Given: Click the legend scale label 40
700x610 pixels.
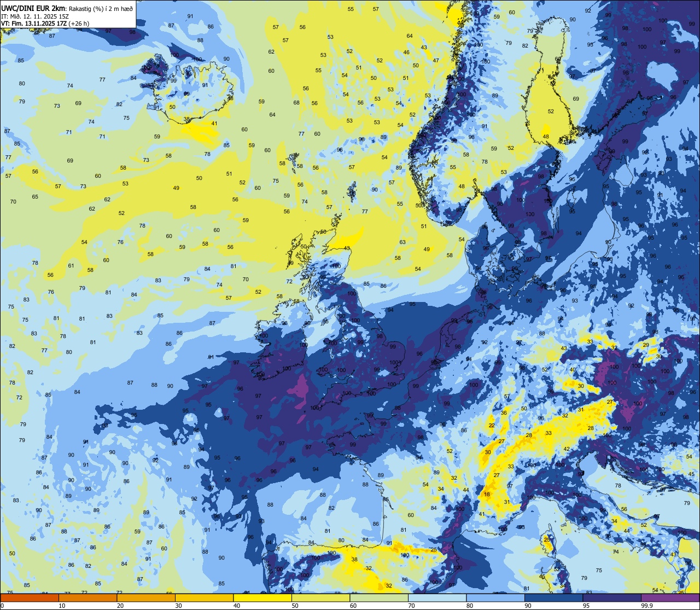Looking at the screenshot, I should [x=237, y=606].
